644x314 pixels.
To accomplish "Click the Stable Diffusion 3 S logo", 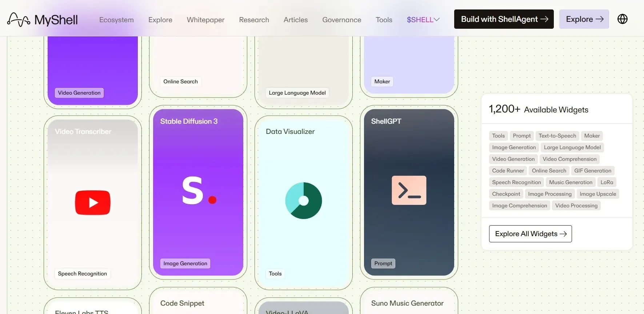I will point(199,190).
